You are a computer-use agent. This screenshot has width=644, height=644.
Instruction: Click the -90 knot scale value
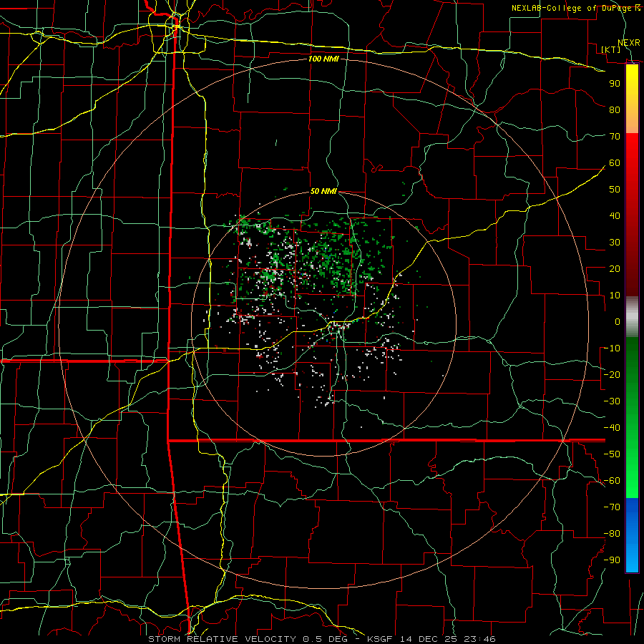click(x=612, y=560)
